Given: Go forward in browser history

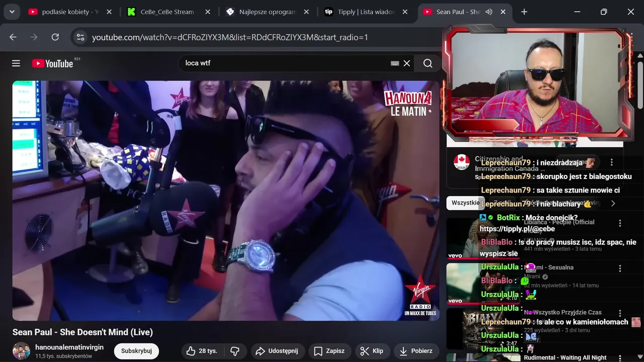Looking at the screenshot, I should 34,37.
